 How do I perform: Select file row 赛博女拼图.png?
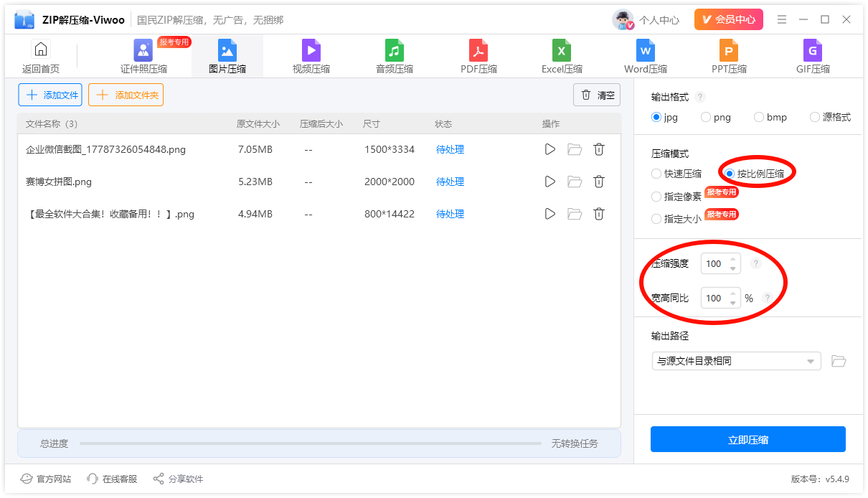tap(319, 182)
